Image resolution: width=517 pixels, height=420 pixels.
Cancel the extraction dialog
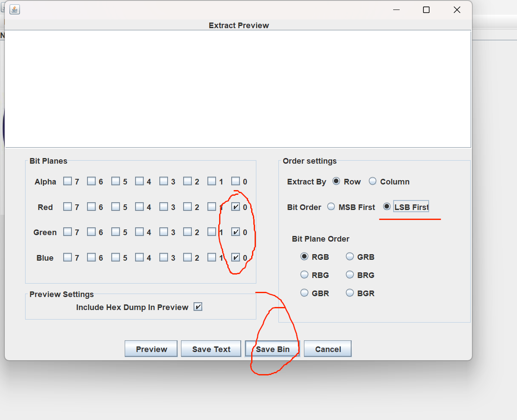(327, 349)
